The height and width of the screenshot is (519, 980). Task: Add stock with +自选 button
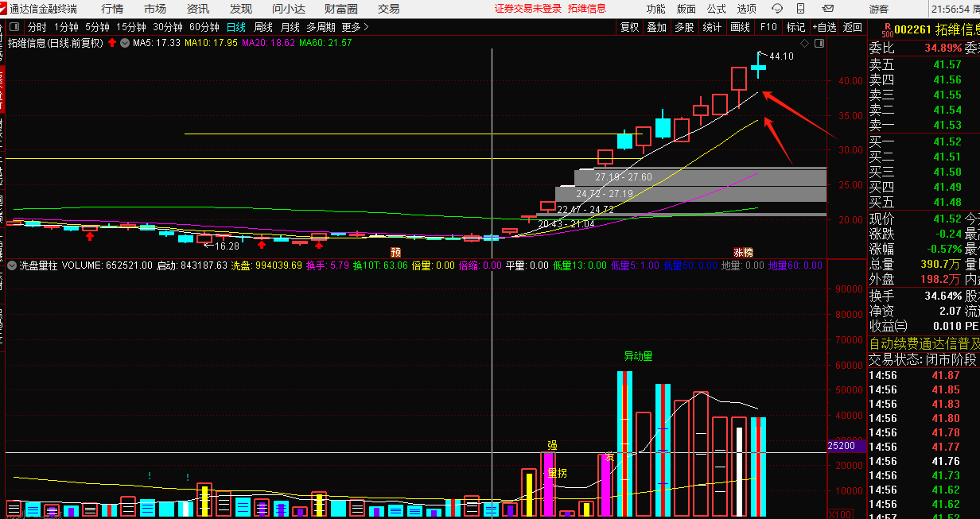(825, 27)
